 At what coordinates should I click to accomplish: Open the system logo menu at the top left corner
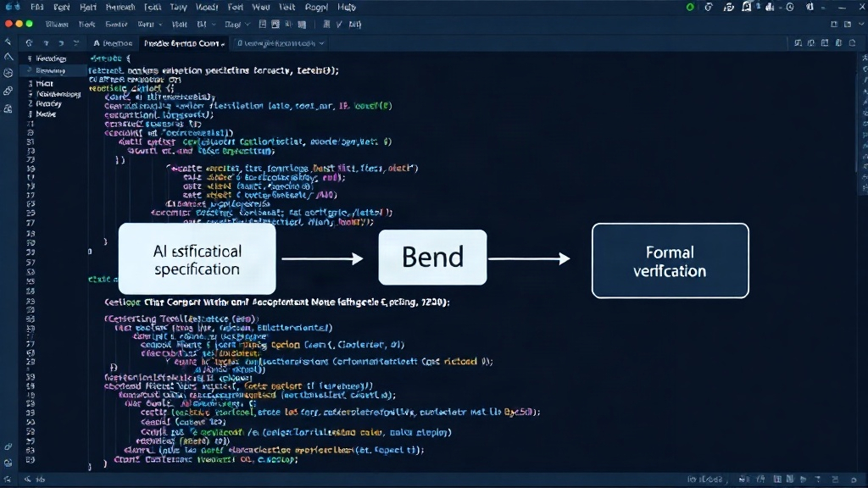pyautogui.click(x=13, y=7)
